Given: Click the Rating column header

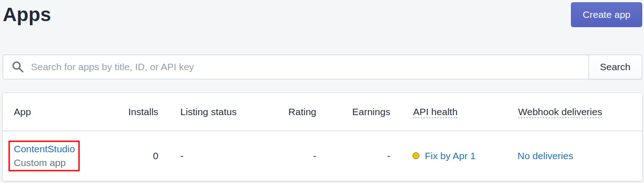Looking at the screenshot, I should [302, 112].
